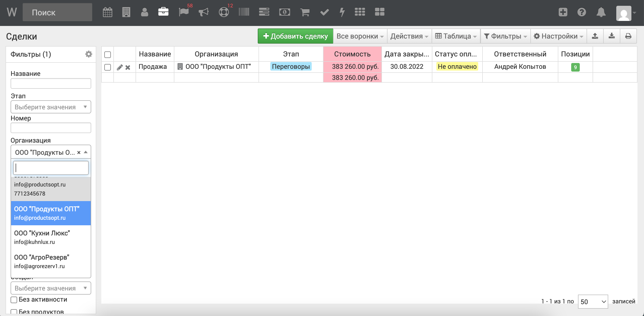Screen dimensions: 644x316
Task: Edit the Продажа deal with pencil icon
Action: click(x=120, y=67)
